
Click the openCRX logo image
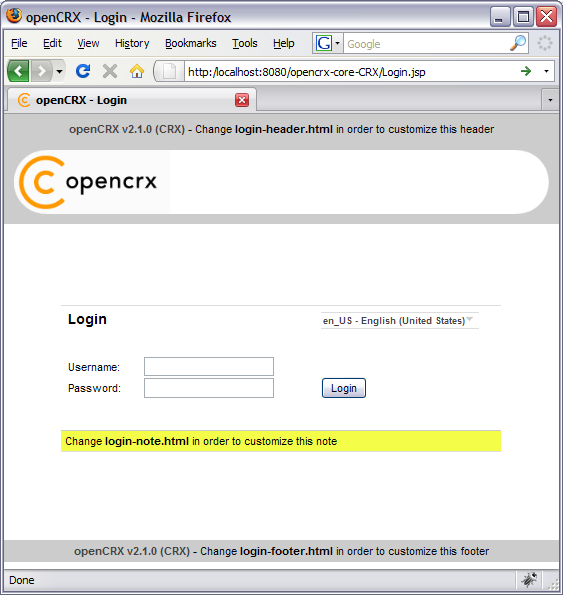pyautogui.click(x=88, y=182)
